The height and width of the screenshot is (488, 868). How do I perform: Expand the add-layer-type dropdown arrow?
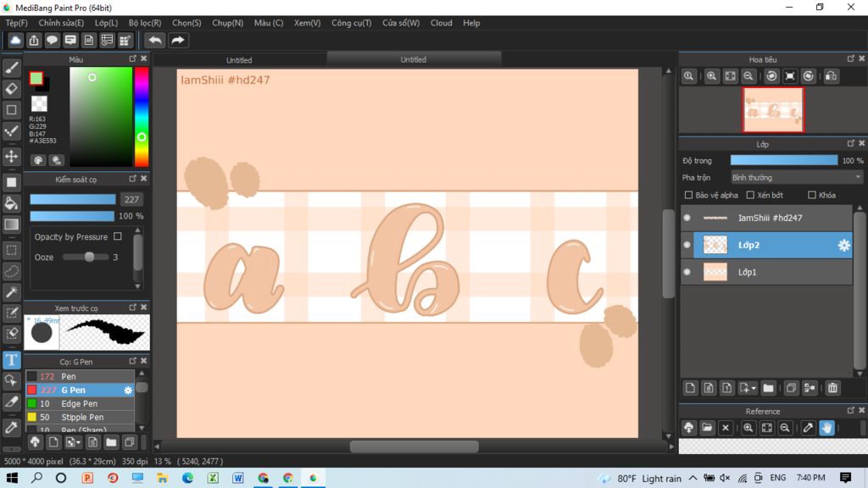pyautogui.click(x=754, y=389)
